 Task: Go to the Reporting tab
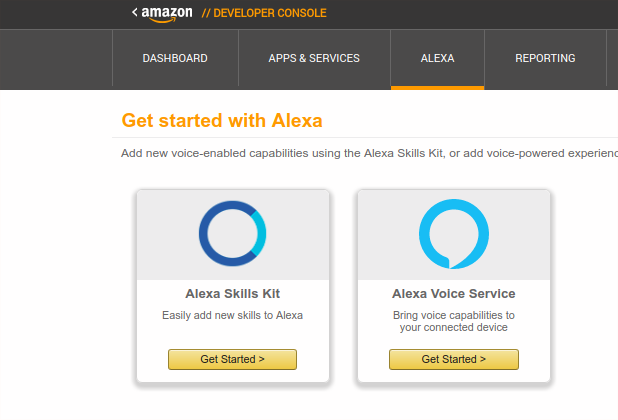pyautogui.click(x=545, y=58)
